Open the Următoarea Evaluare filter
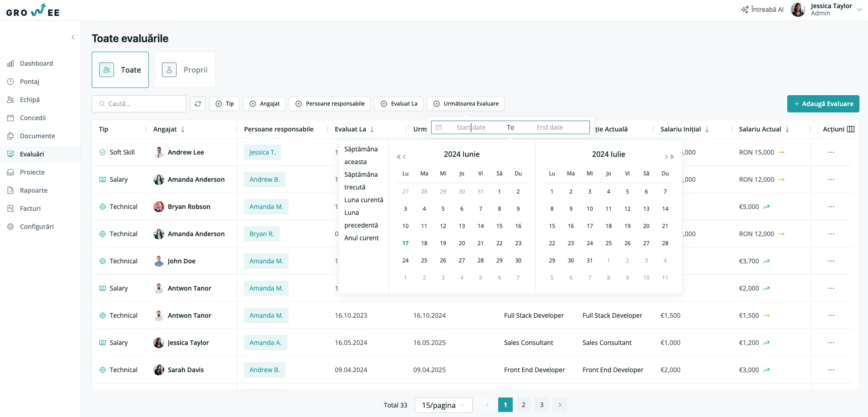This screenshot has width=868, height=417. pos(466,104)
